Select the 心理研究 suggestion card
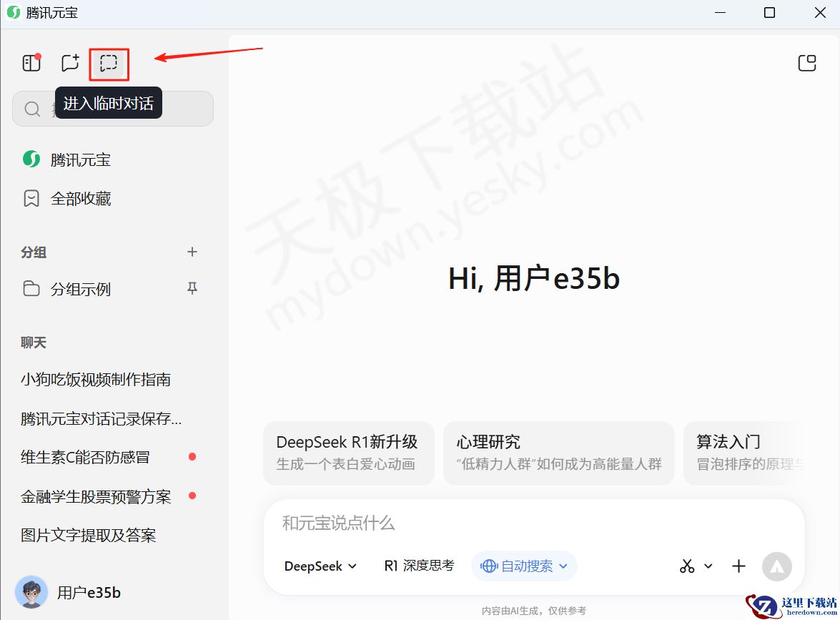 [x=559, y=453]
